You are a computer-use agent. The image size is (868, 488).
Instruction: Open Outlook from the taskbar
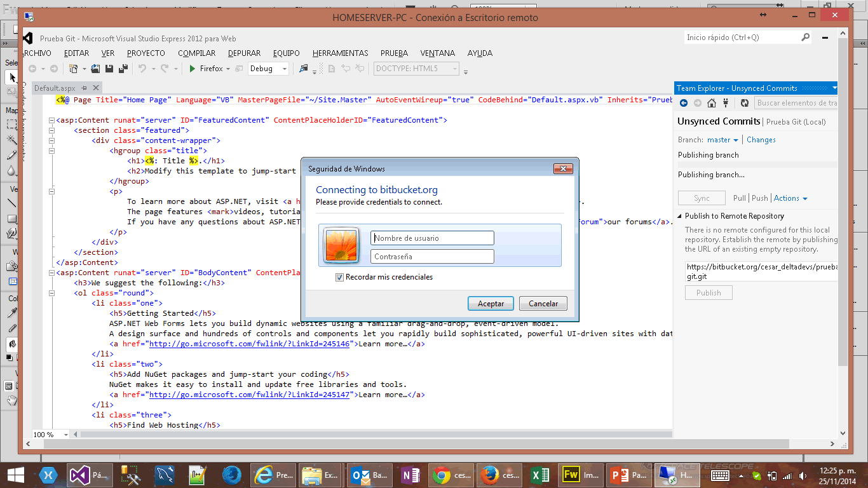point(370,475)
